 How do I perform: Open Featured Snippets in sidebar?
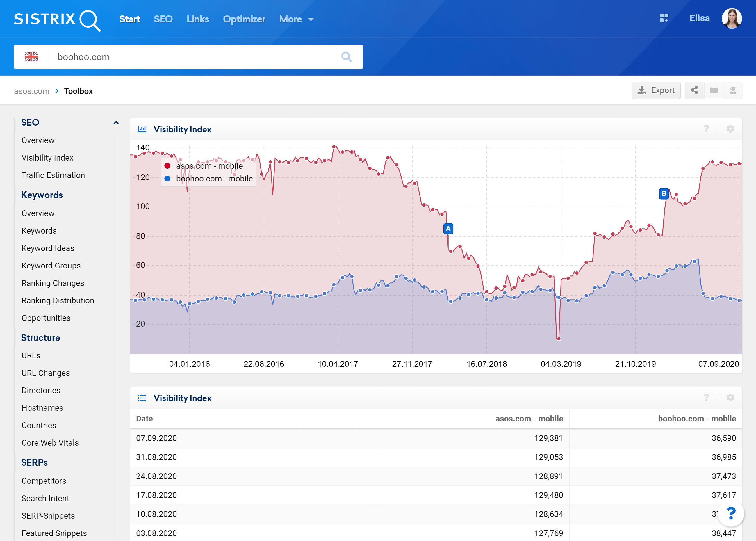point(54,533)
